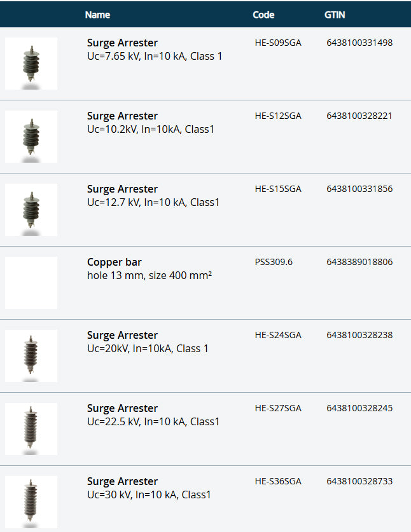Click the HE-S09SGA surge arrester thumbnail

(x=31, y=64)
